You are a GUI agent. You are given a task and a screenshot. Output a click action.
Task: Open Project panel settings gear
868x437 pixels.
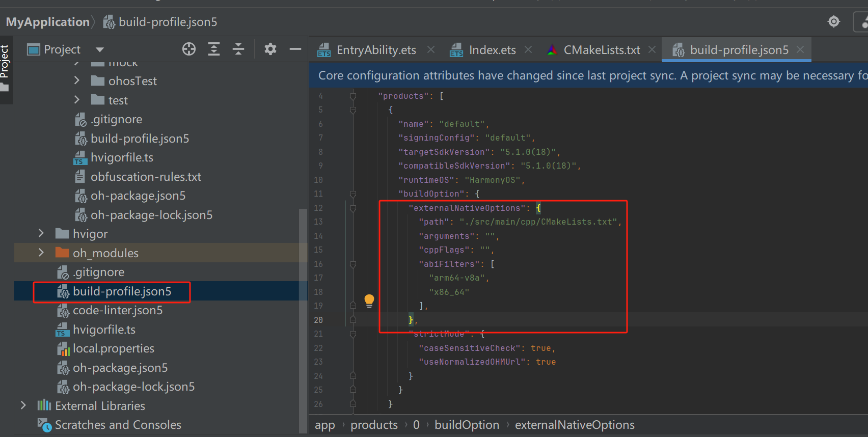270,49
